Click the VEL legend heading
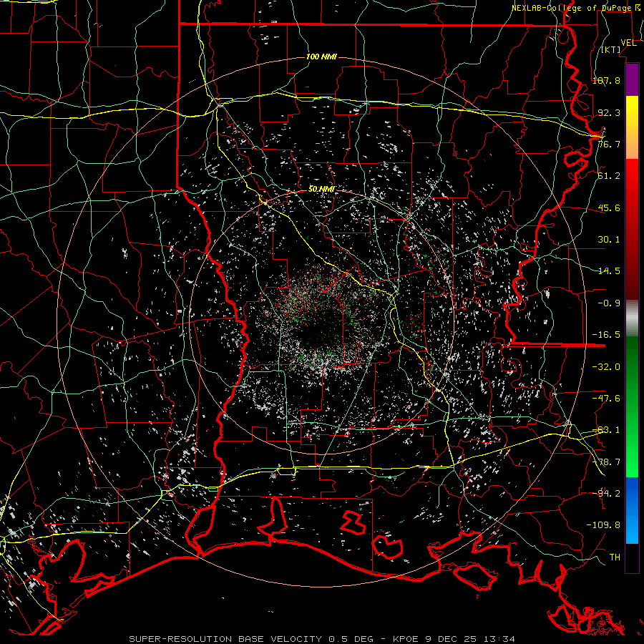This screenshot has width=644, height=644. 628,43
